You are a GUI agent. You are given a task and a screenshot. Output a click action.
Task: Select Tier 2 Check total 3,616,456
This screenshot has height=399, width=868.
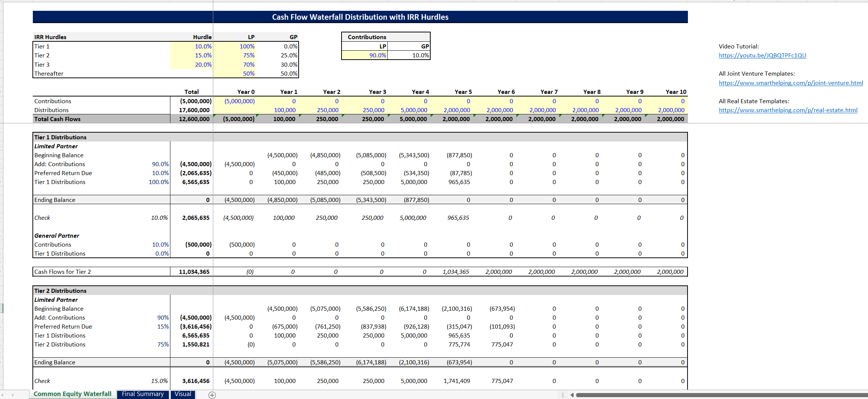191,381
